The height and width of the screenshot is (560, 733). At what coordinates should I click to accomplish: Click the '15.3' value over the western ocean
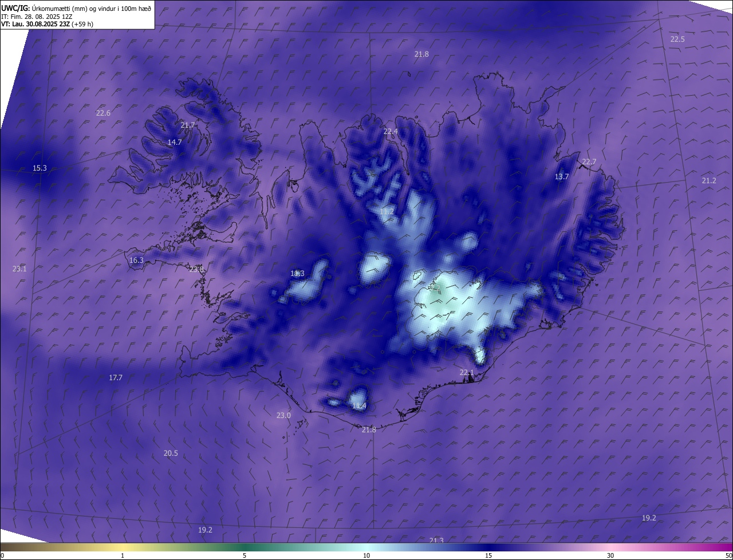point(40,168)
